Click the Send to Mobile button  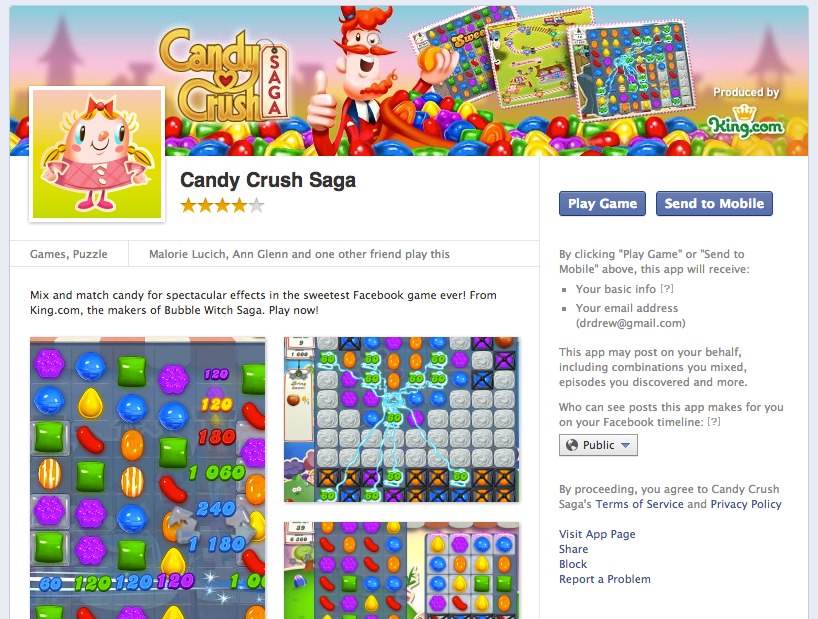pos(714,203)
